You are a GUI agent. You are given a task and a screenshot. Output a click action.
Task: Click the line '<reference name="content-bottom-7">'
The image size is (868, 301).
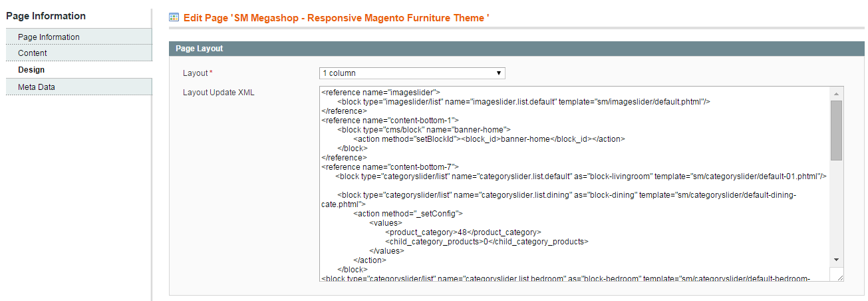click(x=390, y=167)
